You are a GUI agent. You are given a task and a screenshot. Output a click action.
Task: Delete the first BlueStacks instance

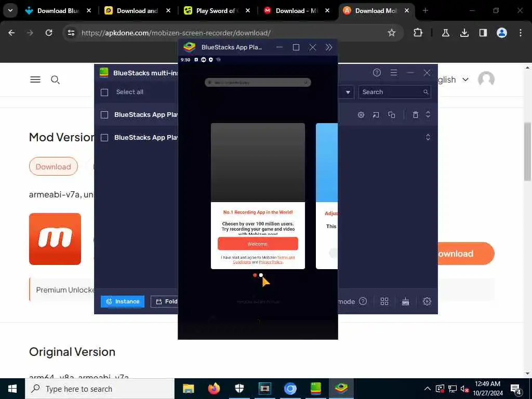[415, 115]
